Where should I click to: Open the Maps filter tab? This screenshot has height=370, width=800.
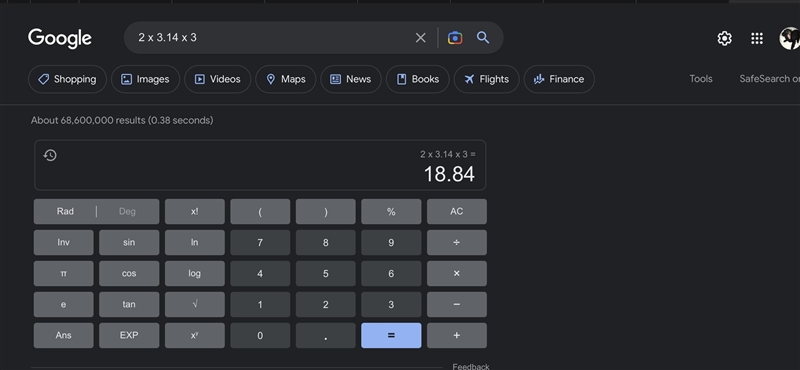[x=286, y=79]
